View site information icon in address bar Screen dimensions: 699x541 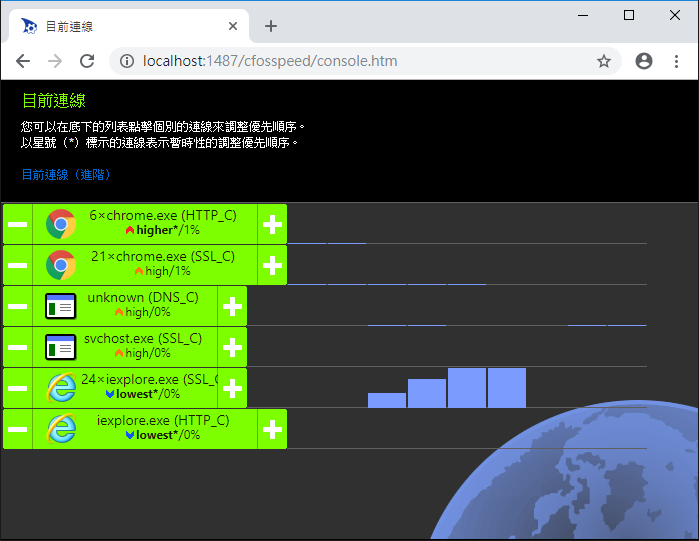127,61
